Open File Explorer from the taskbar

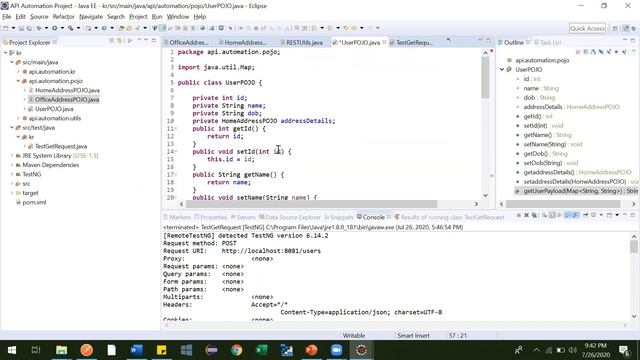[62, 350]
